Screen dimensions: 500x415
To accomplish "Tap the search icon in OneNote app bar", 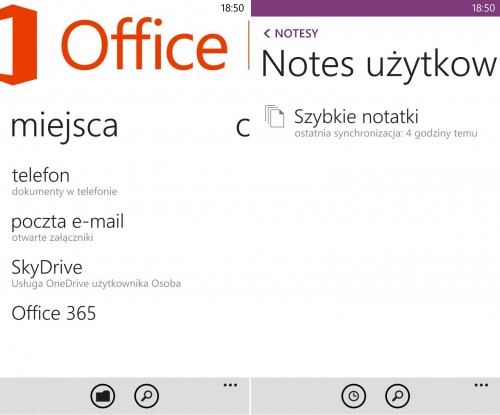I will [x=397, y=396].
